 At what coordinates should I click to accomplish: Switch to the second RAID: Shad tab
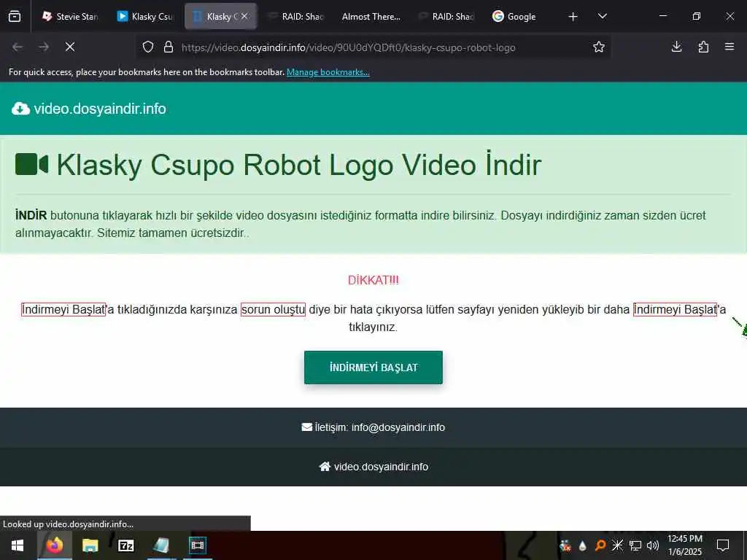446,17
